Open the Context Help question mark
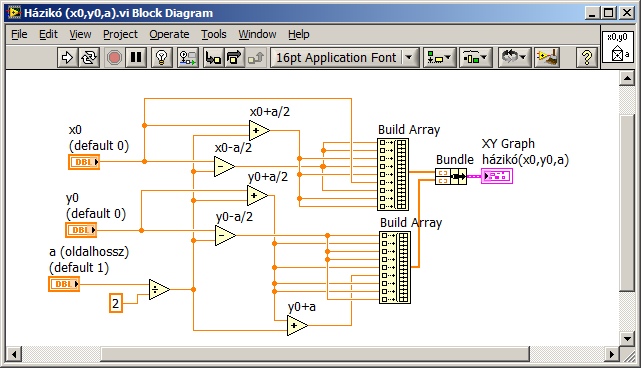Viewport: 641px width, 368px height. 587,58
